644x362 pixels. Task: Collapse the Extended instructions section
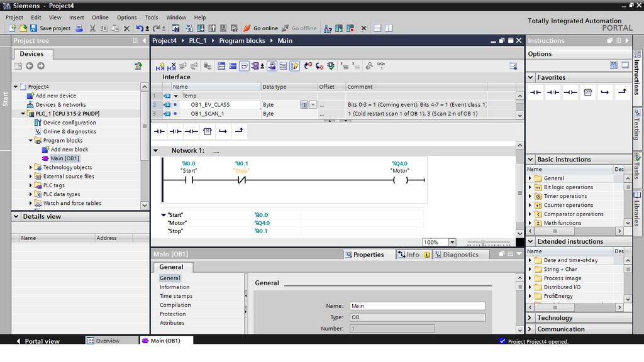point(531,241)
